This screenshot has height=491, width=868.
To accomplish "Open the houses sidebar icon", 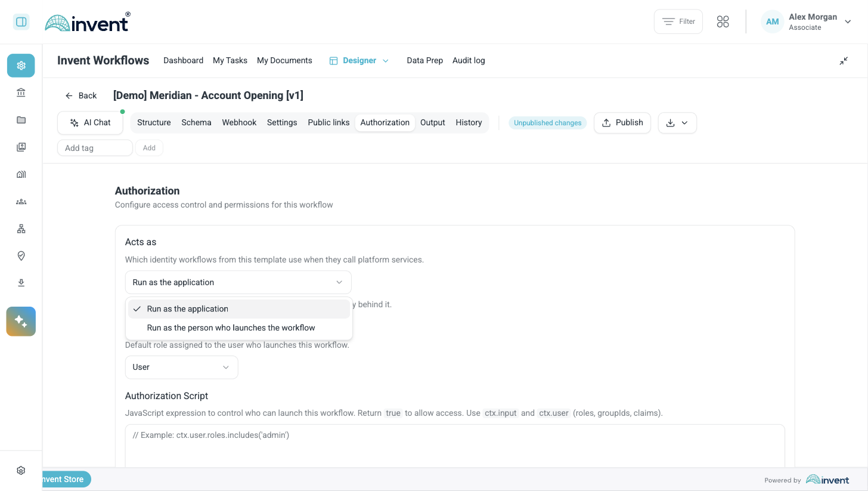I will (21, 174).
